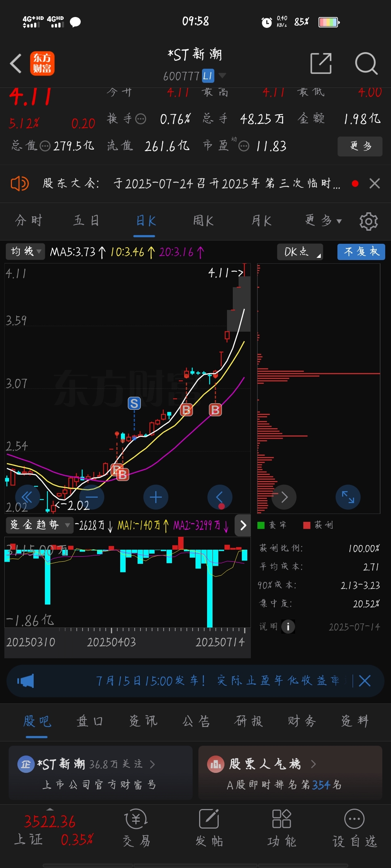Open *ST新潮 official account chevron
The height and width of the screenshot is (868, 391).
tap(152, 764)
